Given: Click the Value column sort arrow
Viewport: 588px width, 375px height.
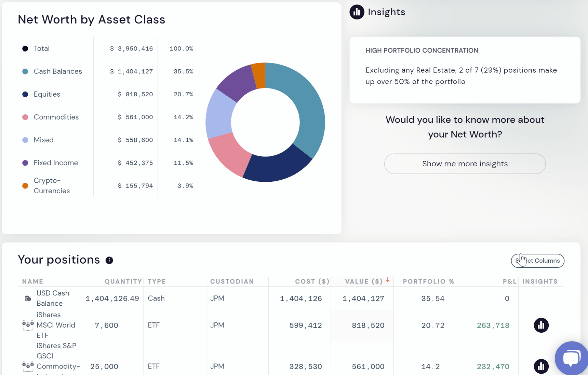Looking at the screenshot, I should pyautogui.click(x=388, y=280).
